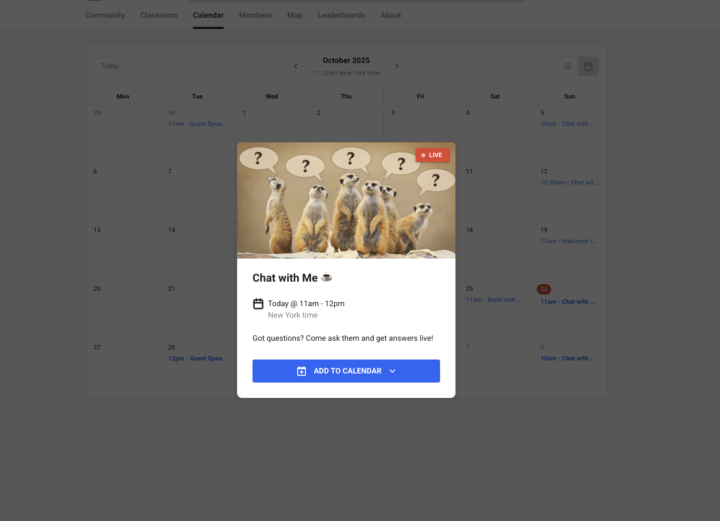Open 11am Guest Speaker event on the 30th

197,124
